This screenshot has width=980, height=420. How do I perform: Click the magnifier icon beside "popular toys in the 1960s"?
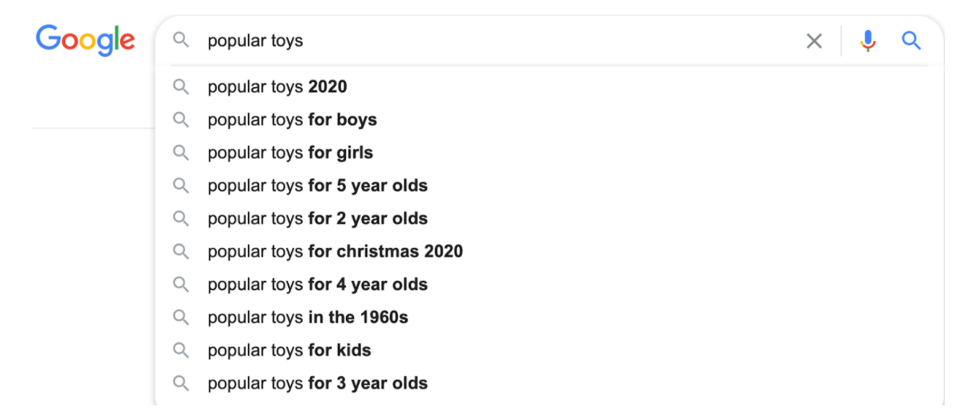click(181, 318)
